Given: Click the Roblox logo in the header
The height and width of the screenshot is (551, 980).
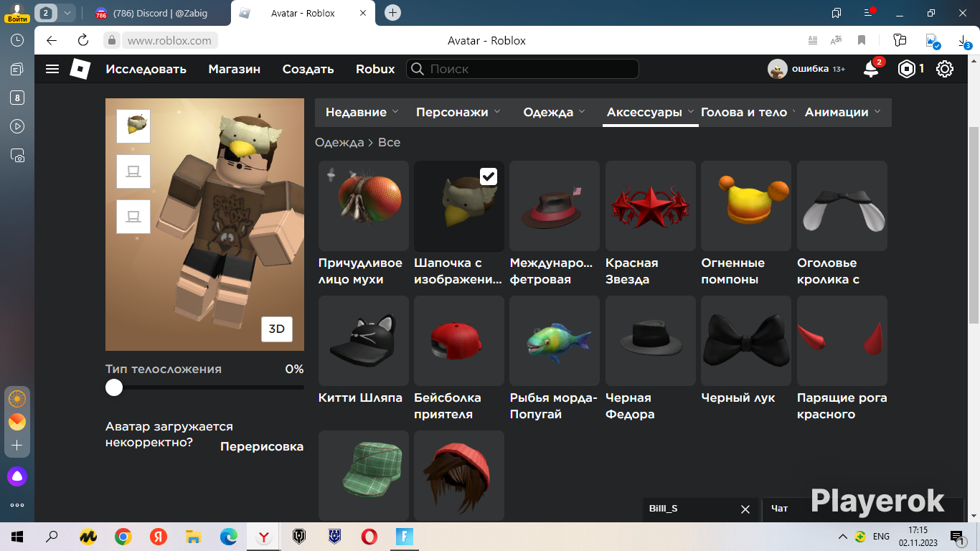Looking at the screenshot, I should point(80,69).
